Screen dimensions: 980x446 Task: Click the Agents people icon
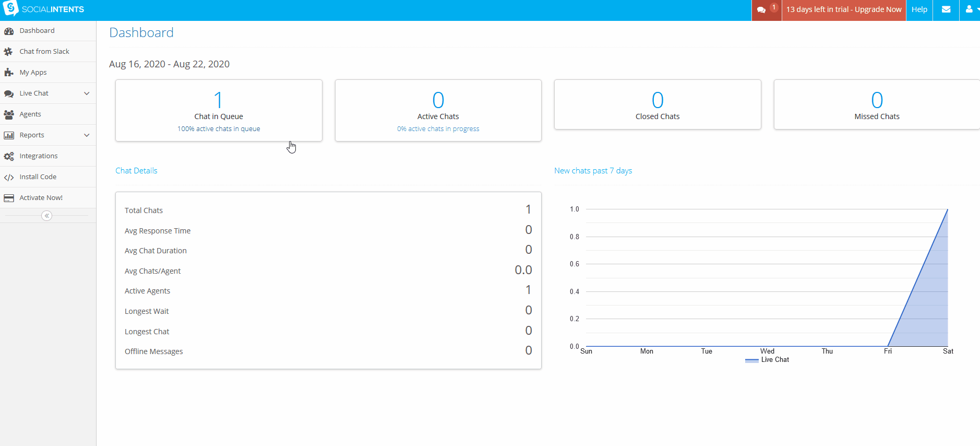click(9, 114)
